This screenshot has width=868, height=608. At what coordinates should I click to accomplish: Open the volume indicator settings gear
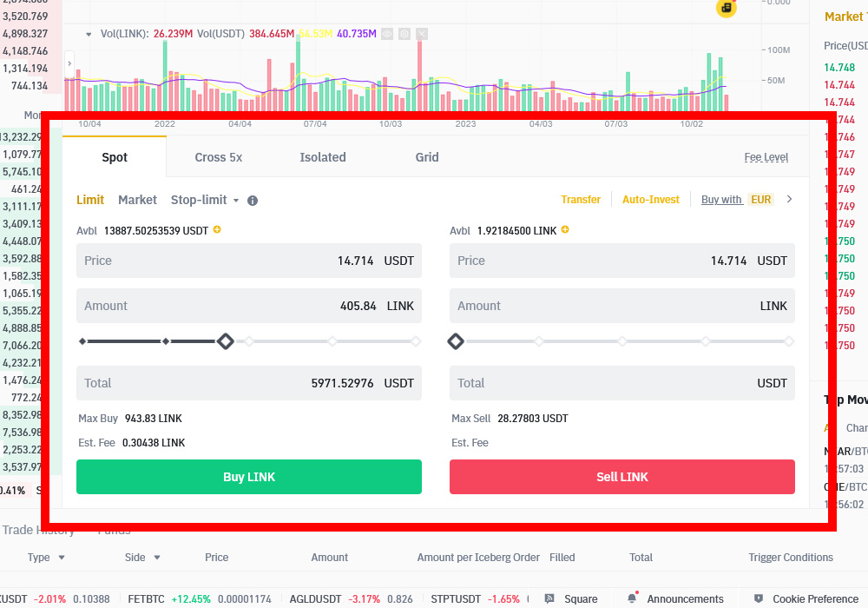pos(404,33)
